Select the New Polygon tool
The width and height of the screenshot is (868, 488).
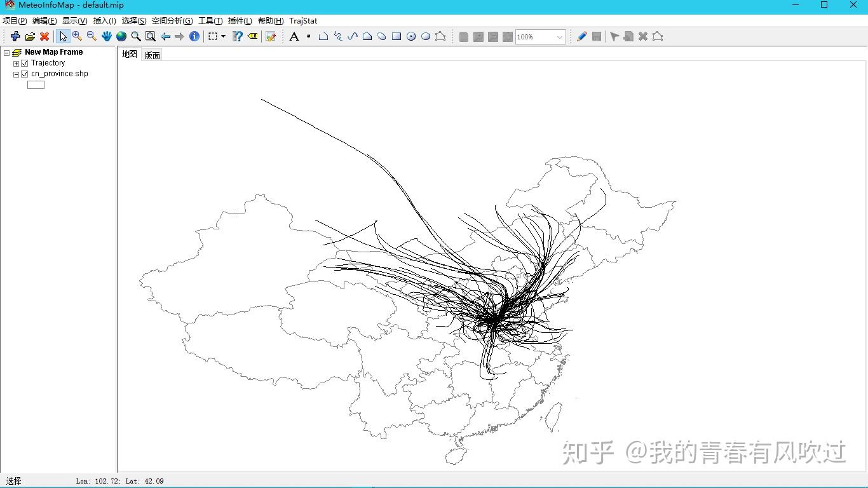point(367,37)
